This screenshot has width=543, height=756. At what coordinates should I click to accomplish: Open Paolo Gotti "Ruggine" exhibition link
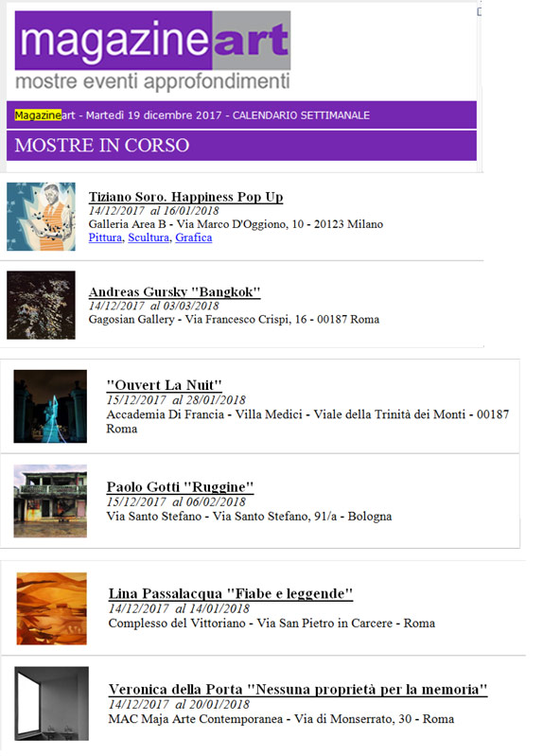[180, 486]
